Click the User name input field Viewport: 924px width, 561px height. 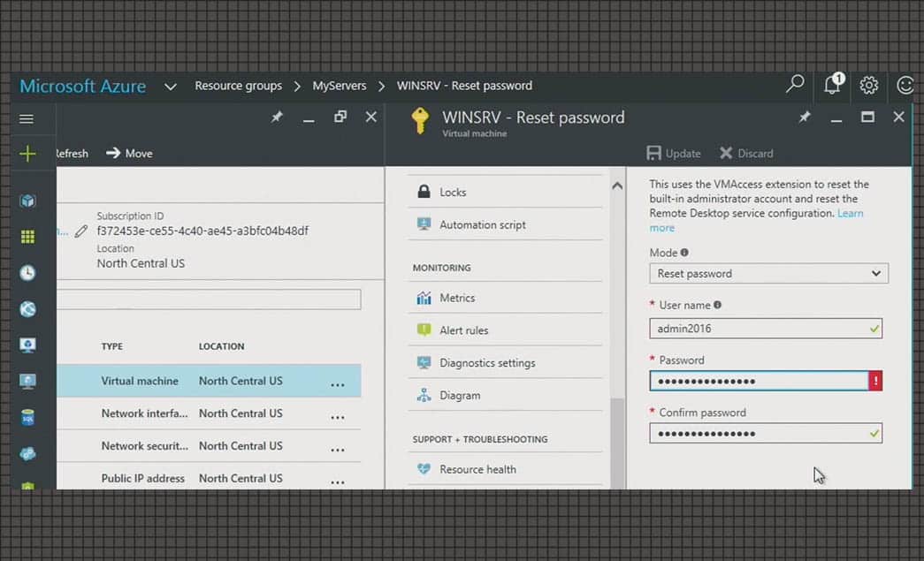766,329
